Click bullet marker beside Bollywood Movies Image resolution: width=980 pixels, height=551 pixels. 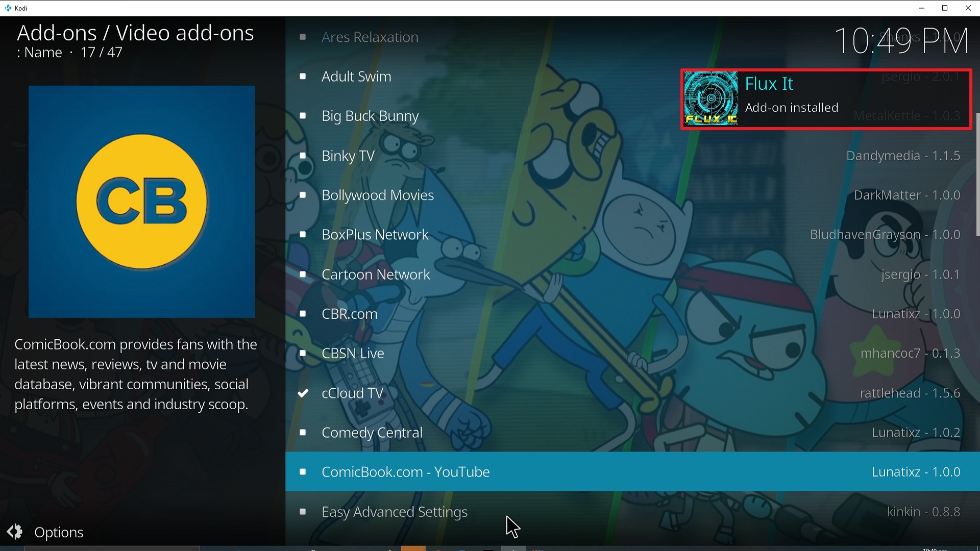click(303, 195)
